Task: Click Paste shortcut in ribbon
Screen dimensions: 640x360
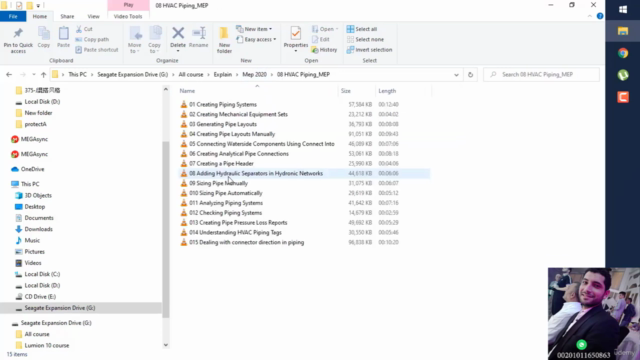Action: click(x=97, y=50)
